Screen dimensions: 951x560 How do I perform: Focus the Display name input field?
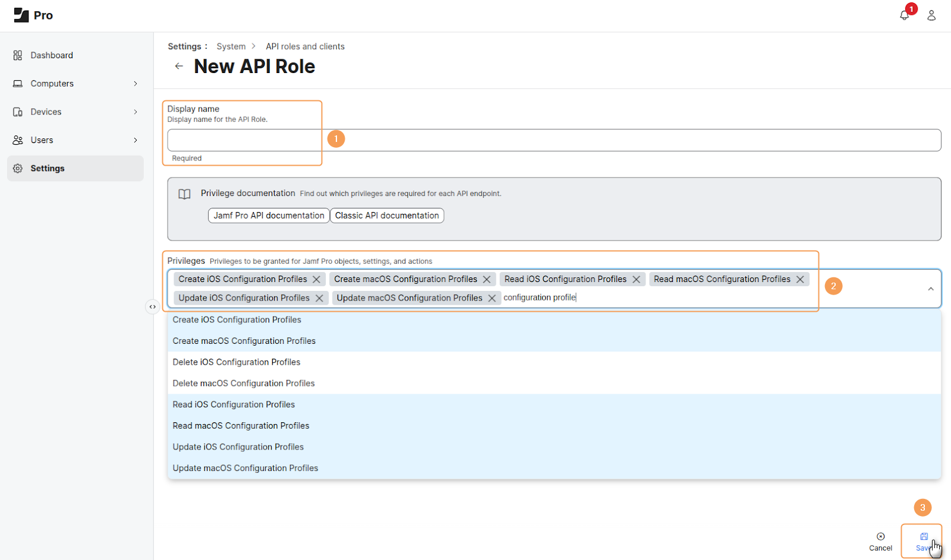coord(554,140)
